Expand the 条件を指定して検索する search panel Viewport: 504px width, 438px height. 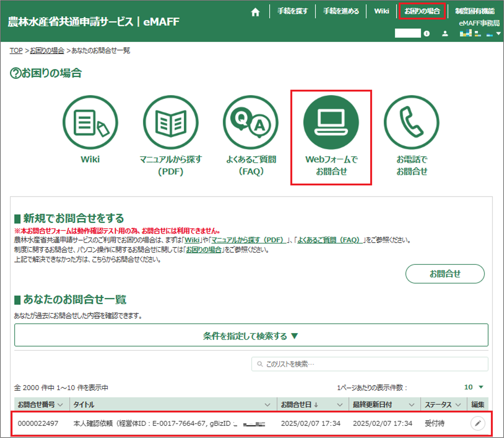251,336
